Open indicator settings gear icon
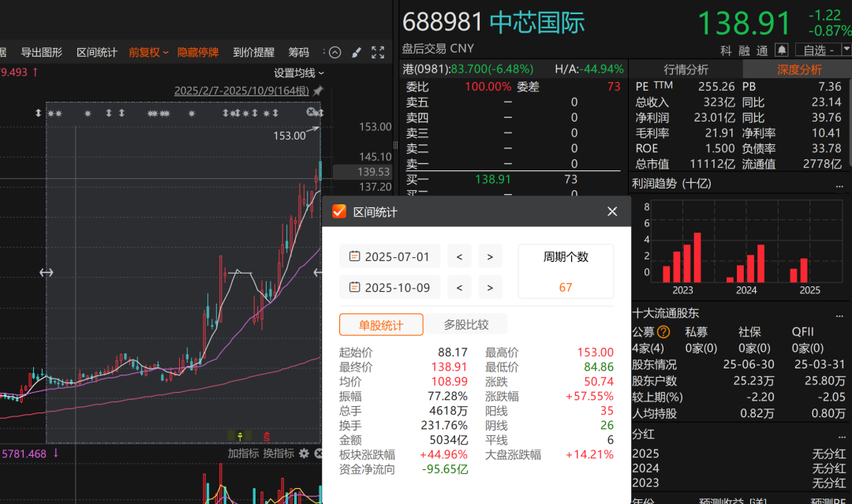Image resolution: width=852 pixels, height=504 pixels. point(304,453)
